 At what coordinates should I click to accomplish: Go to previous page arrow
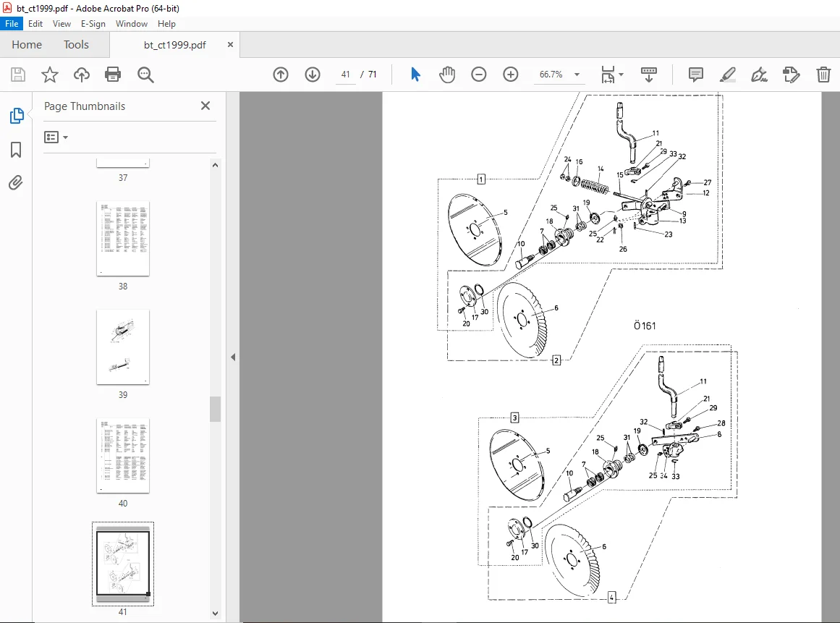[x=281, y=75]
